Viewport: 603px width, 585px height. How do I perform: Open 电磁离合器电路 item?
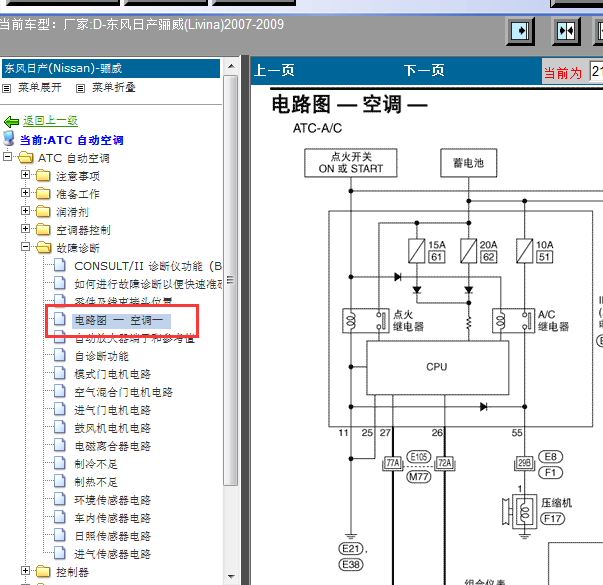(112, 446)
